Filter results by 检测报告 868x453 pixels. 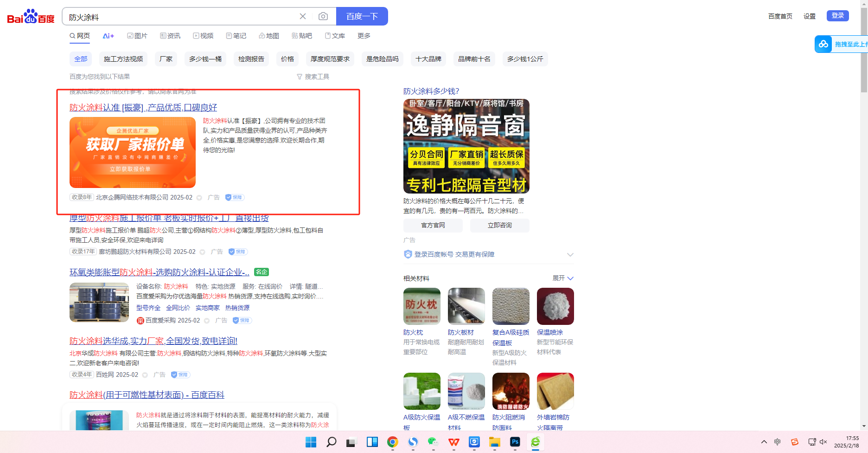pos(251,59)
